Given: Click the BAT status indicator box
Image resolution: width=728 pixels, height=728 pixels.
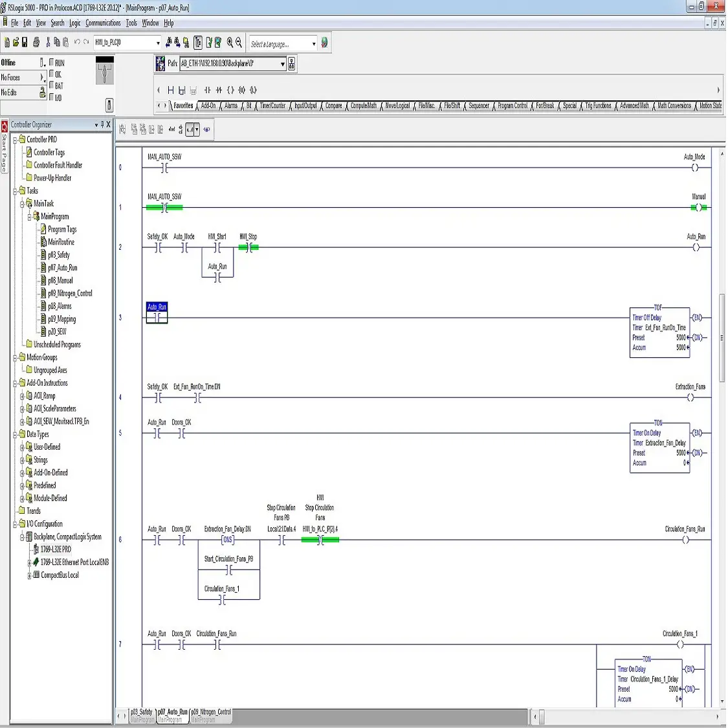Looking at the screenshot, I should click(52, 85).
